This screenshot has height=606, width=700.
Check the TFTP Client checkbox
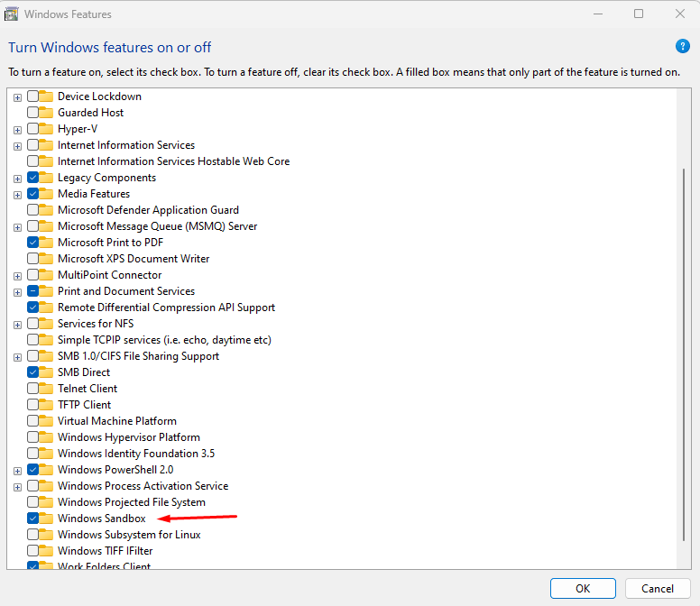click(x=32, y=405)
